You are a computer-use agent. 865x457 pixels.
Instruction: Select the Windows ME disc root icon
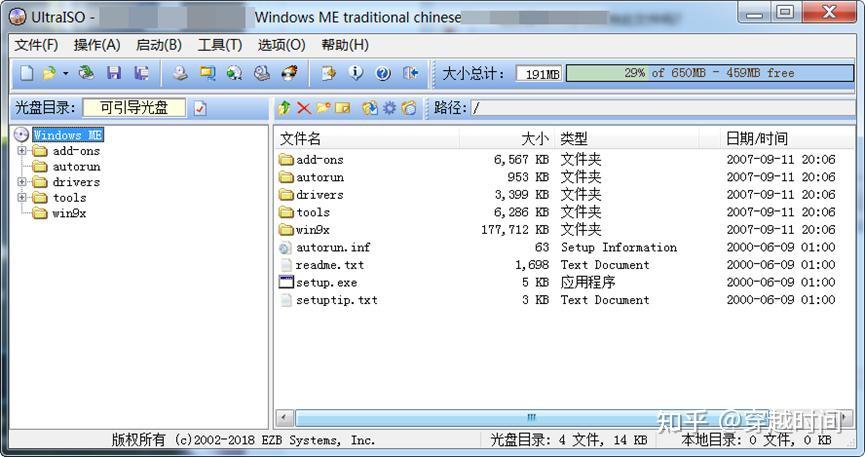point(21,135)
